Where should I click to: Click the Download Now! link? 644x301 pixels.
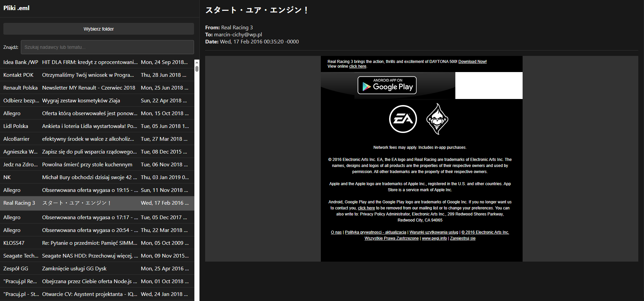472,62
